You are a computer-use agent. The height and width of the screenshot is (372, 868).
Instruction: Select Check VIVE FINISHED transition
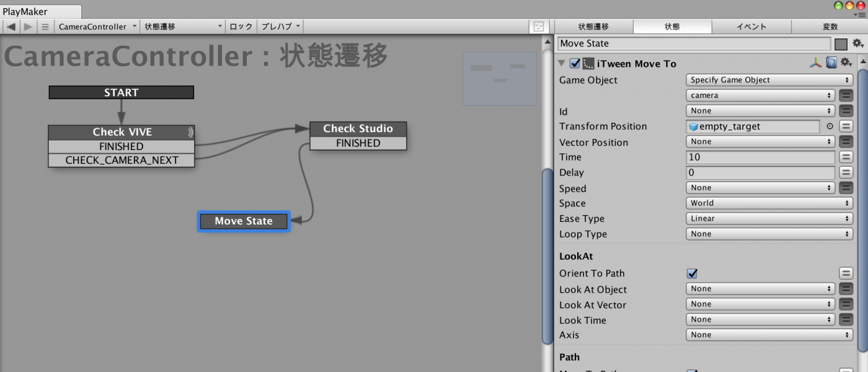pyautogui.click(x=122, y=146)
